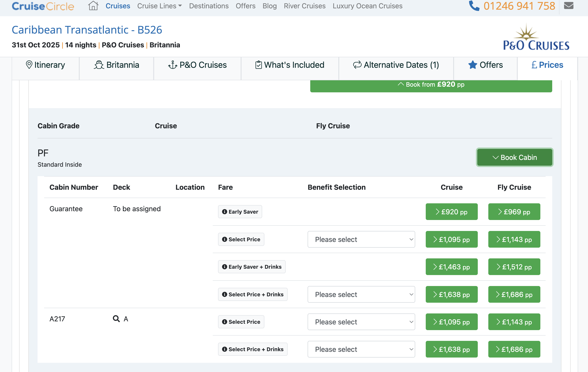The height and width of the screenshot is (372, 588).
Task: Expand the Cruise Lines dropdown menu
Action: (159, 6)
